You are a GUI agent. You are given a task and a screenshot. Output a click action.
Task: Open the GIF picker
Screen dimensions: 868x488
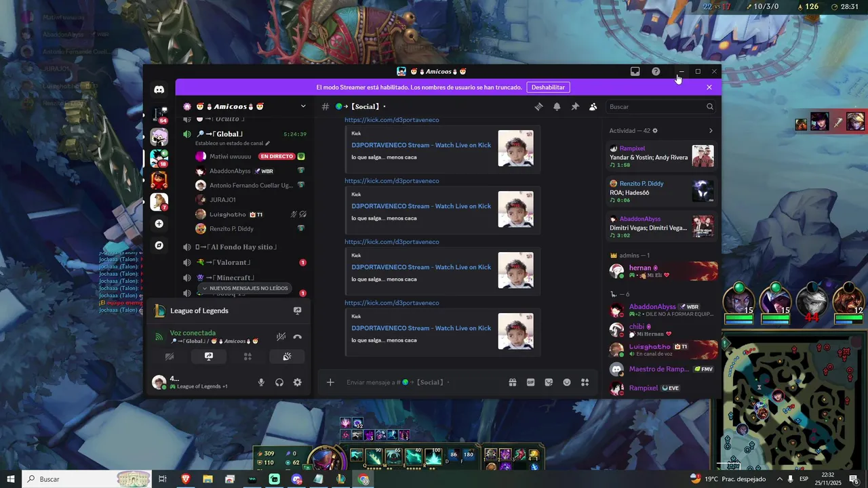(531, 382)
